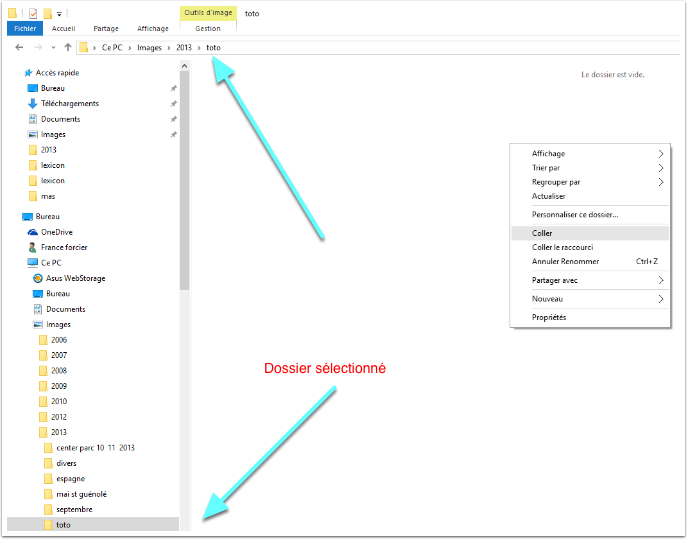Select Asus WebStorage in navigation pane
This screenshot has width=687, height=539.
point(75,278)
